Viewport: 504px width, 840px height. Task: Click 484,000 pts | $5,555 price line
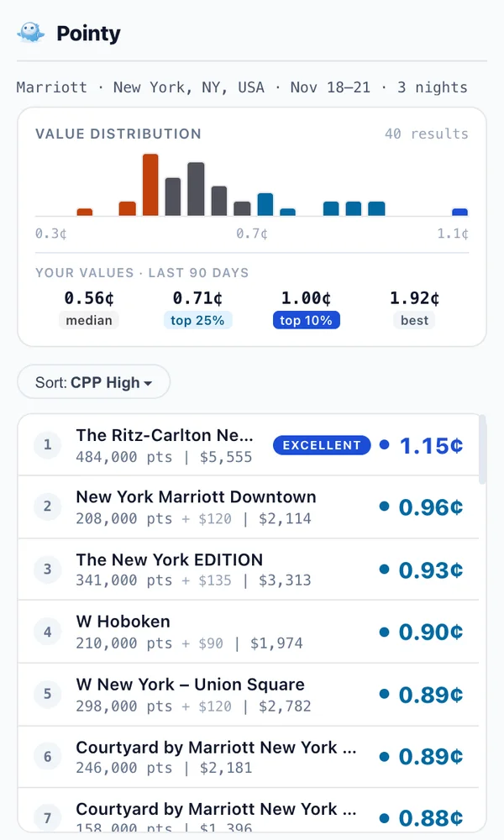tap(164, 458)
